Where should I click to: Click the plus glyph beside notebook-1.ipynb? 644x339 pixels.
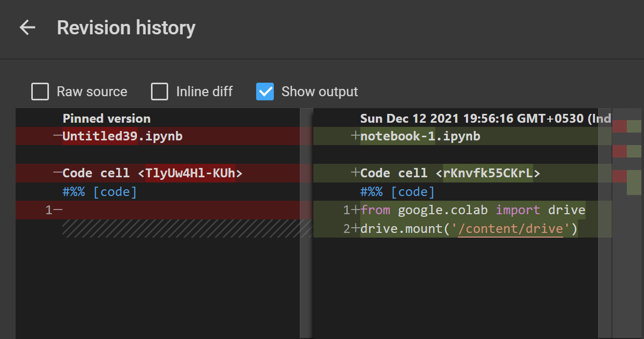355,136
